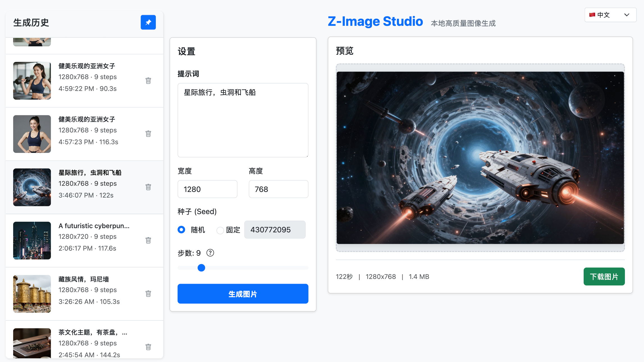Screen dimensions: 644x362
Task: Delete the 茶文化主题 history entry
Action: tap(149, 347)
